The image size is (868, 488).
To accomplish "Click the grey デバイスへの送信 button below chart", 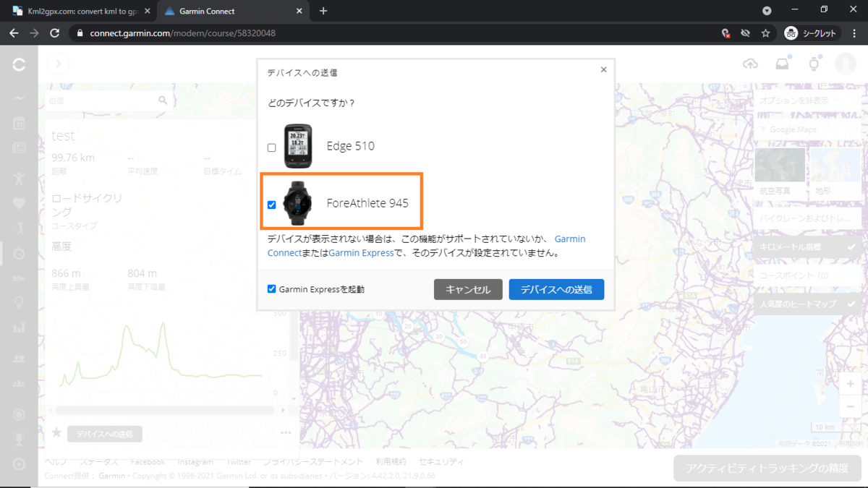I will [105, 434].
